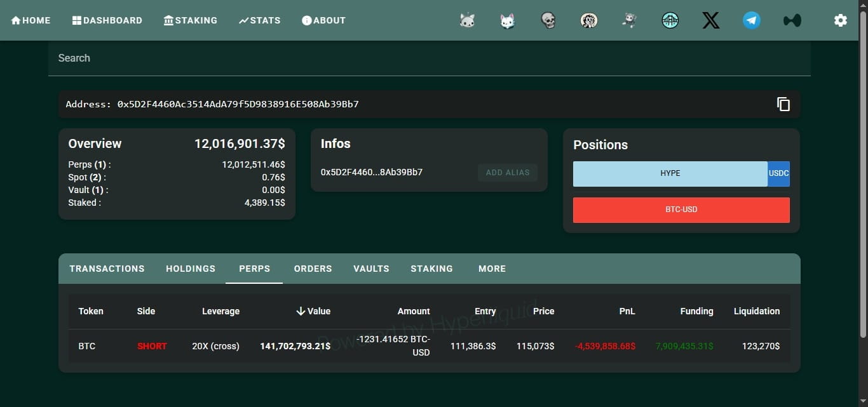Click the Amount column header
The image size is (868, 407).
(414, 311)
